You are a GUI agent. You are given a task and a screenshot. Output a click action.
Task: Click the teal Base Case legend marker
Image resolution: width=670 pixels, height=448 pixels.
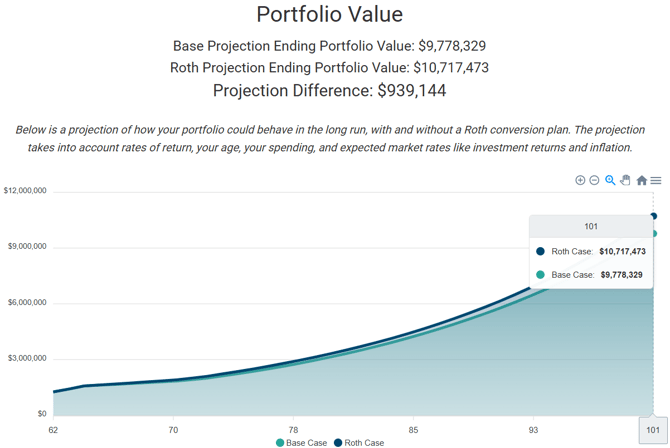tap(281, 442)
